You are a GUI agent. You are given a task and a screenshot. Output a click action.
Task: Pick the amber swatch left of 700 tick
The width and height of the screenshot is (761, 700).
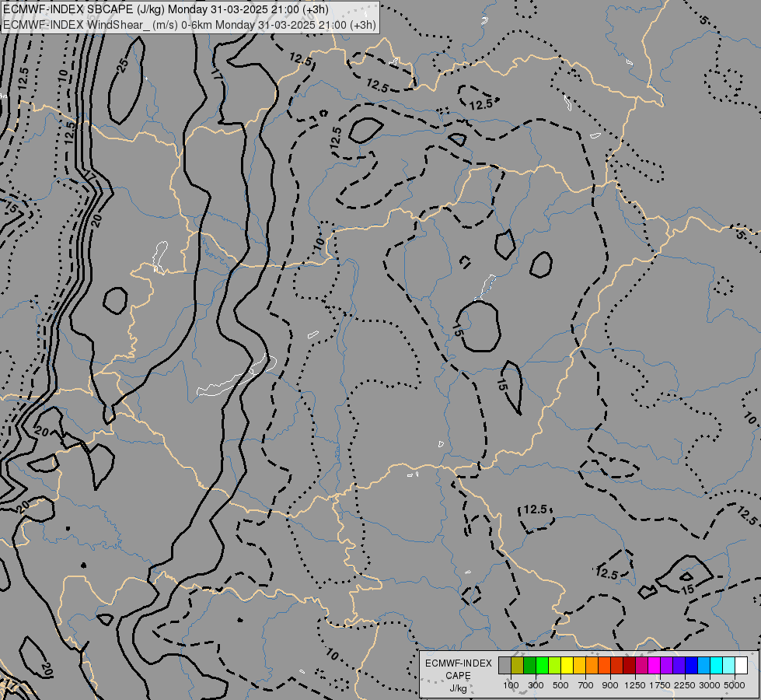click(x=579, y=666)
